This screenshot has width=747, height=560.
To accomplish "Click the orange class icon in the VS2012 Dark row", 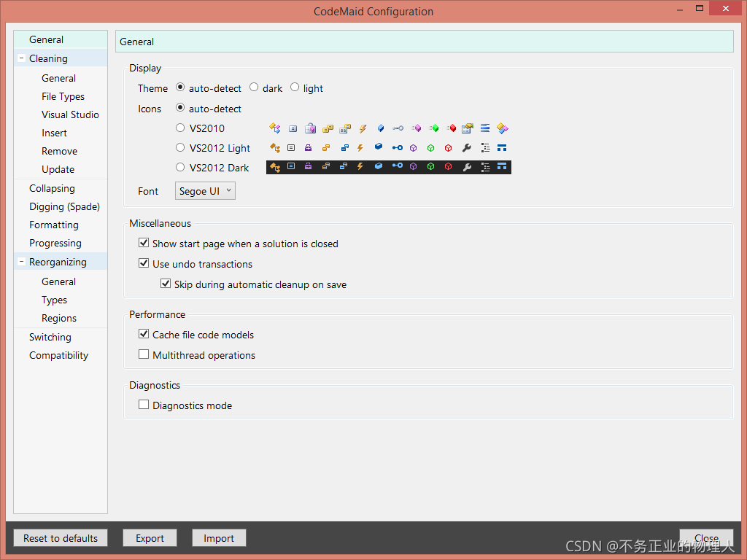I will (275, 167).
